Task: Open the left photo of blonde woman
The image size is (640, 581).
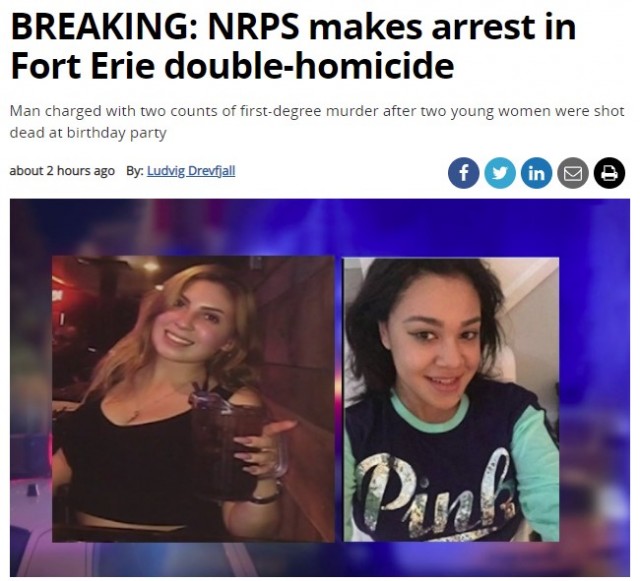Action: coord(193,399)
